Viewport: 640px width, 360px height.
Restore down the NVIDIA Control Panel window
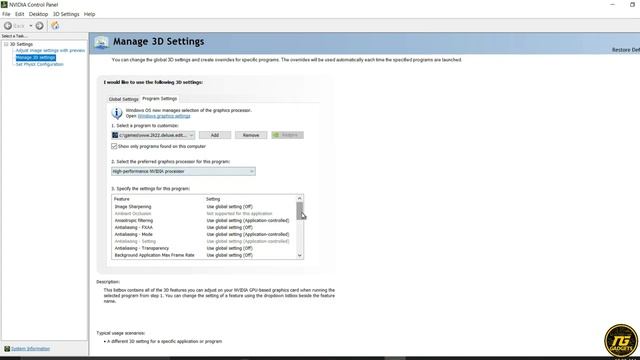(x=632, y=4)
